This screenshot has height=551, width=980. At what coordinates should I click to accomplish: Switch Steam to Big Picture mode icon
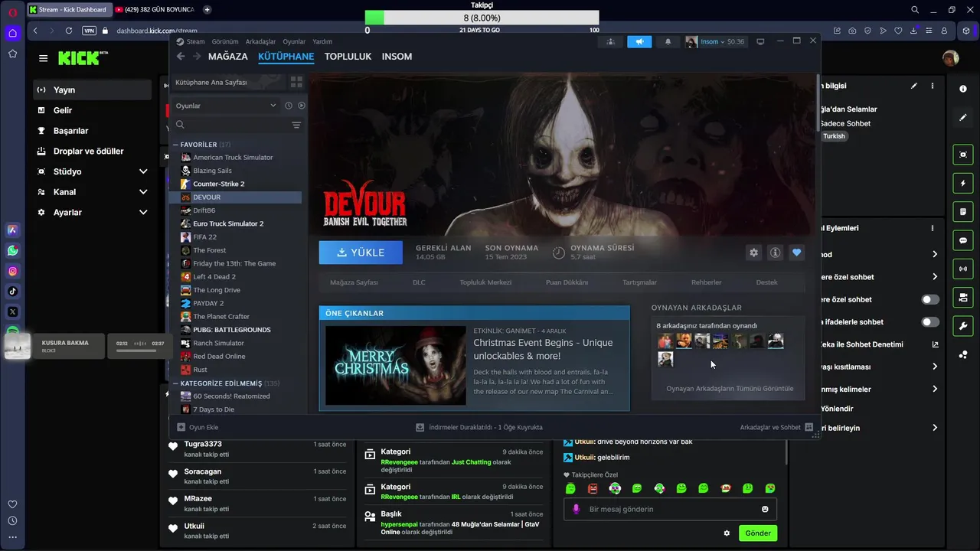tap(760, 41)
